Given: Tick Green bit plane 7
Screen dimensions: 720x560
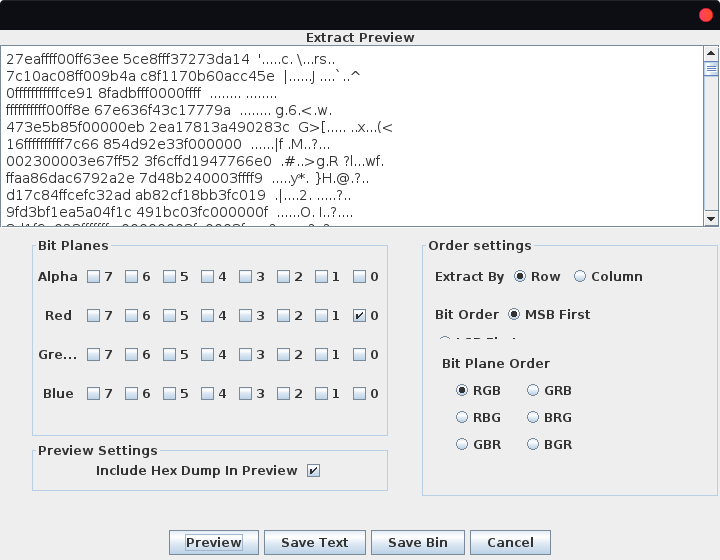Looking at the screenshot, I should pyautogui.click(x=94, y=354).
